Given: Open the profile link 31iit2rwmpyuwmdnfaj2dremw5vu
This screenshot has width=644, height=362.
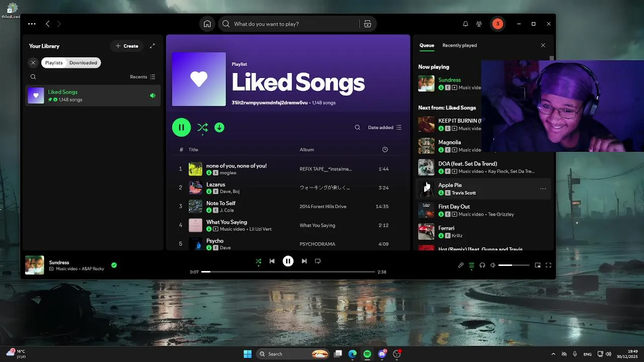Looking at the screenshot, I should 269,103.
